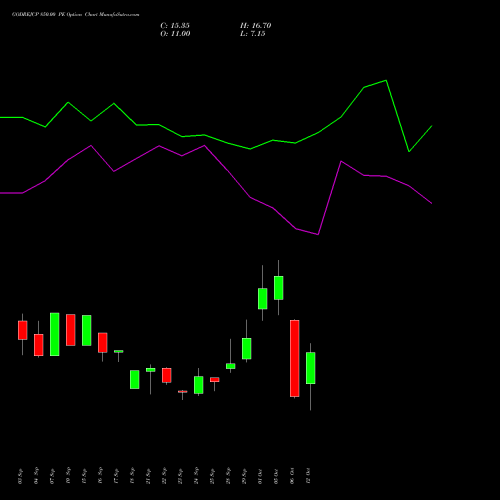Viewport: 500px width, 500px height.
Task: Select the 25 Sep date label
Action: click(212, 476)
